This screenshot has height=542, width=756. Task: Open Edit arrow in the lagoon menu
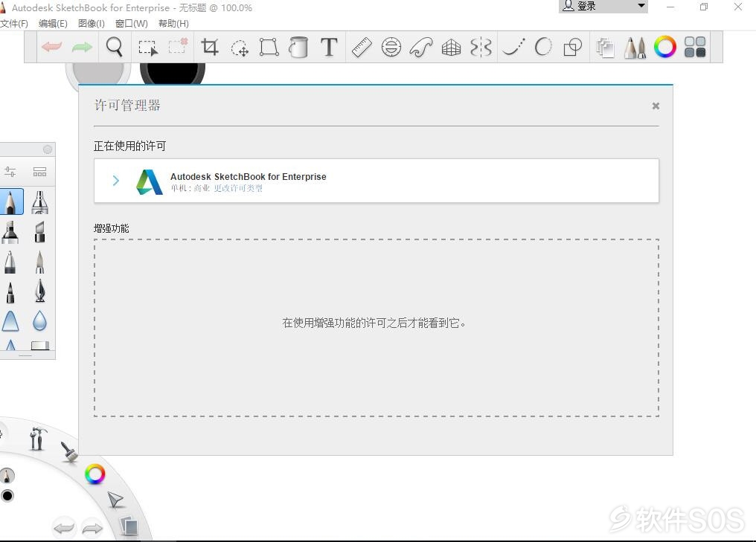[115, 500]
